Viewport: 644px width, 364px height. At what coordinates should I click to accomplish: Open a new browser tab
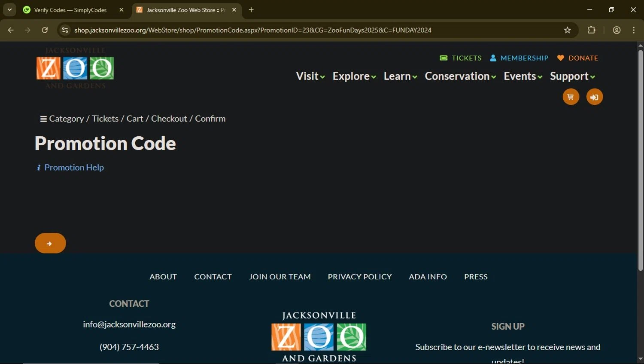pos(251,10)
